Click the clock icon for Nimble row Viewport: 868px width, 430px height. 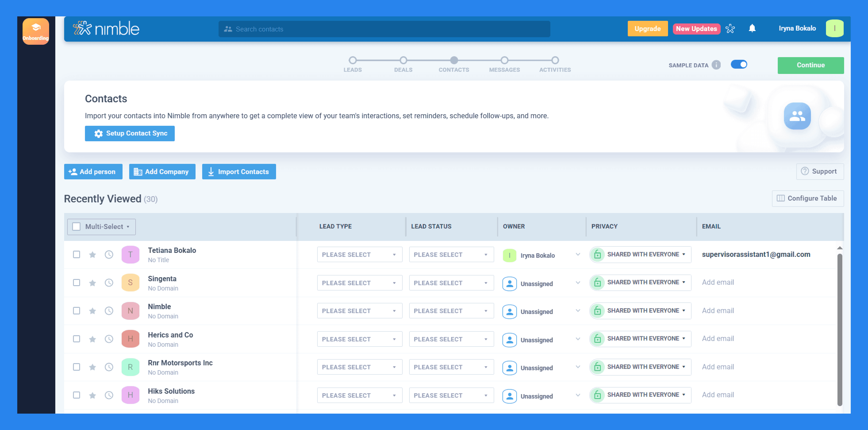pos(109,311)
